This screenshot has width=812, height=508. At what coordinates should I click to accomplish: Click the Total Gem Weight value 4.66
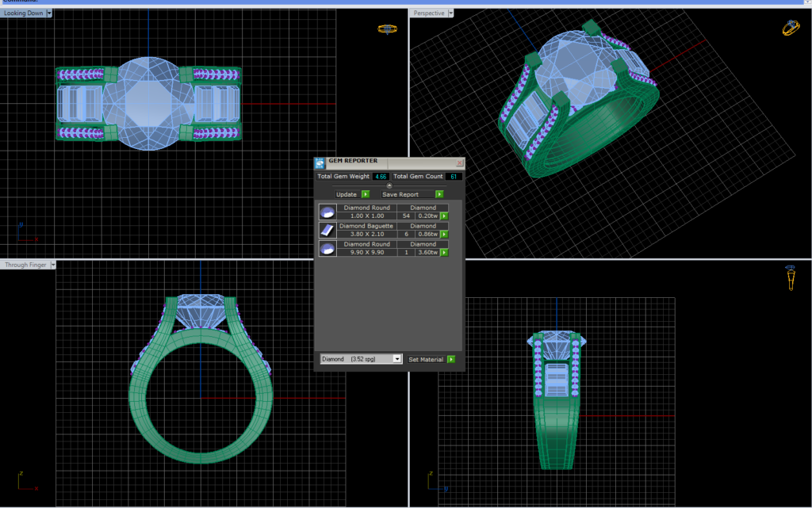point(381,177)
